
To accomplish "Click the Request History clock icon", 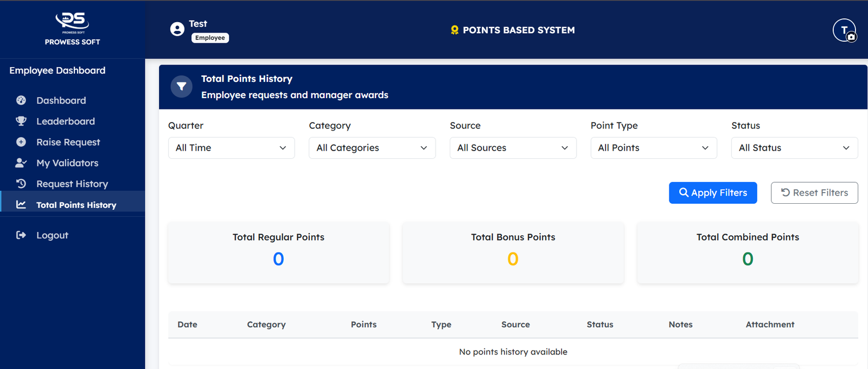I will (21, 184).
